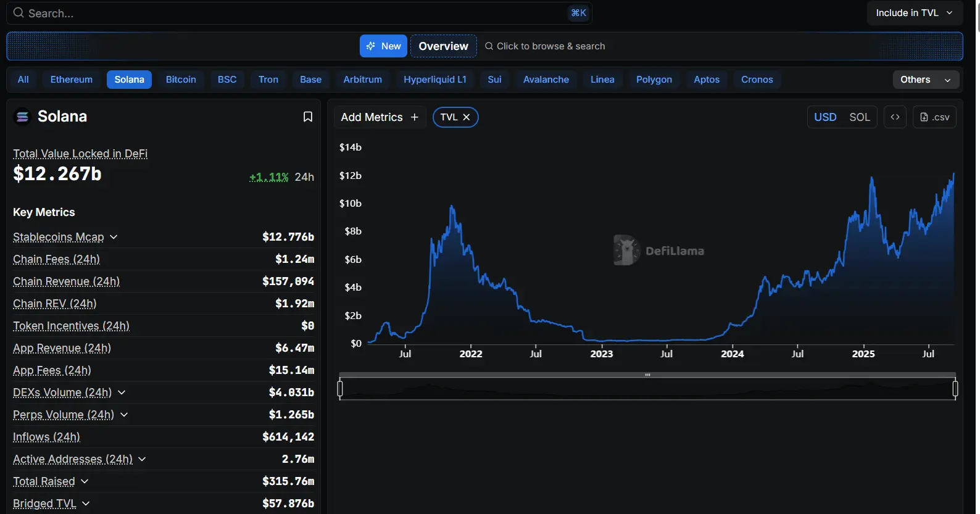Expand the Total Raised row
The image size is (980, 514).
85,481
